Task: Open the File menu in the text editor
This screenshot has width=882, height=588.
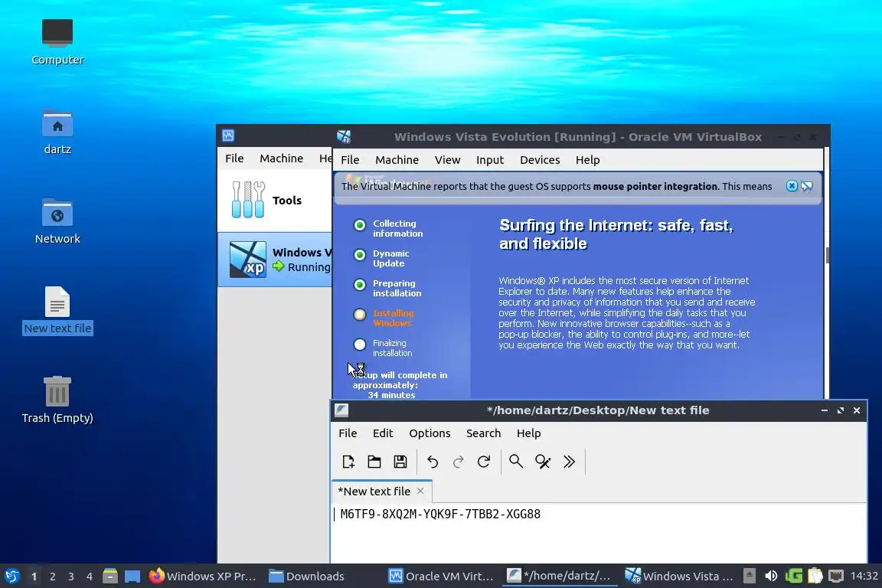Action: tap(348, 433)
